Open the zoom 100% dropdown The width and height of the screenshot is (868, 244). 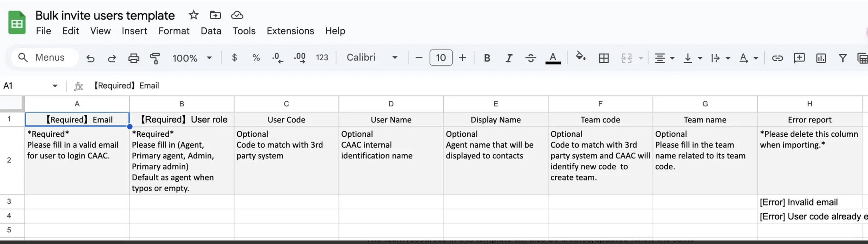192,58
